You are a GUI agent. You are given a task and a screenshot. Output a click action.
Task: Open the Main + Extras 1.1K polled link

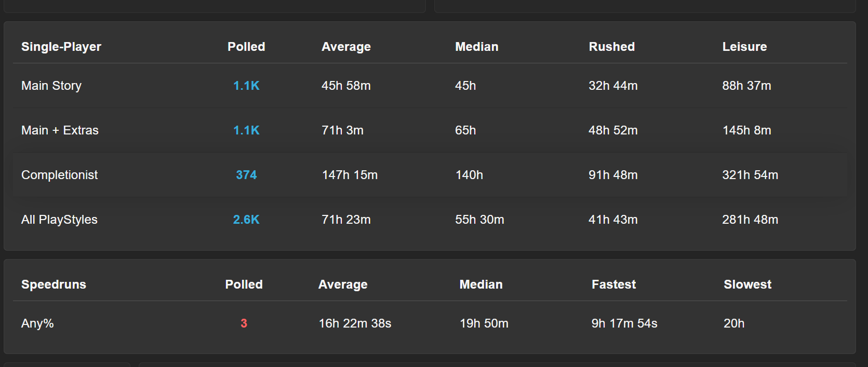click(246, 130)
